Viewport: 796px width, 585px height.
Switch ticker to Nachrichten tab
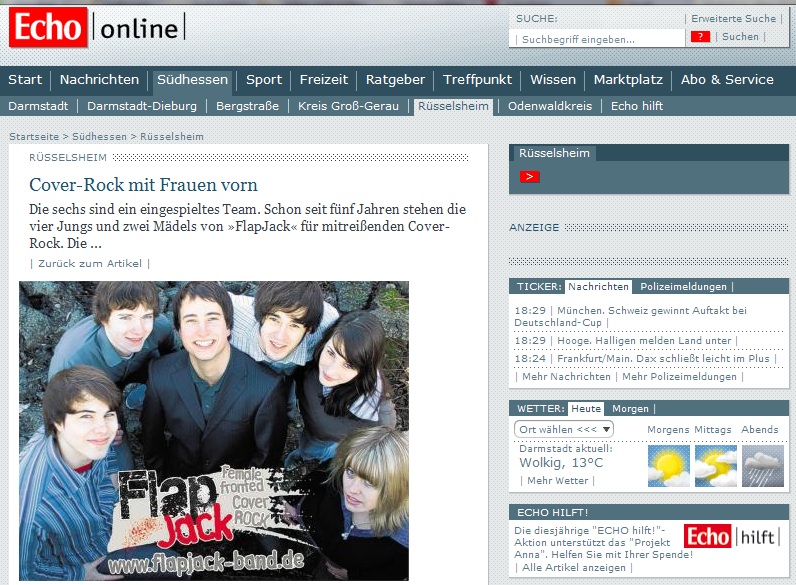[x=599, y=286]
